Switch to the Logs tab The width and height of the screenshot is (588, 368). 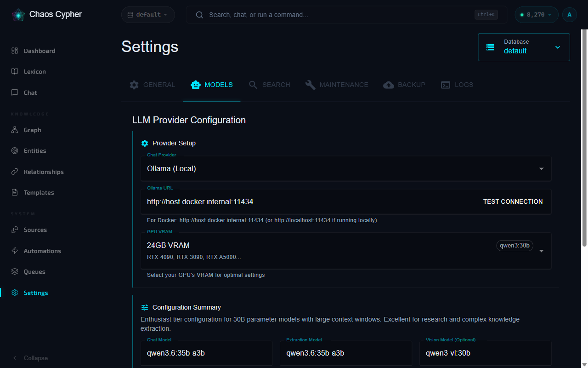pos(457,85)
